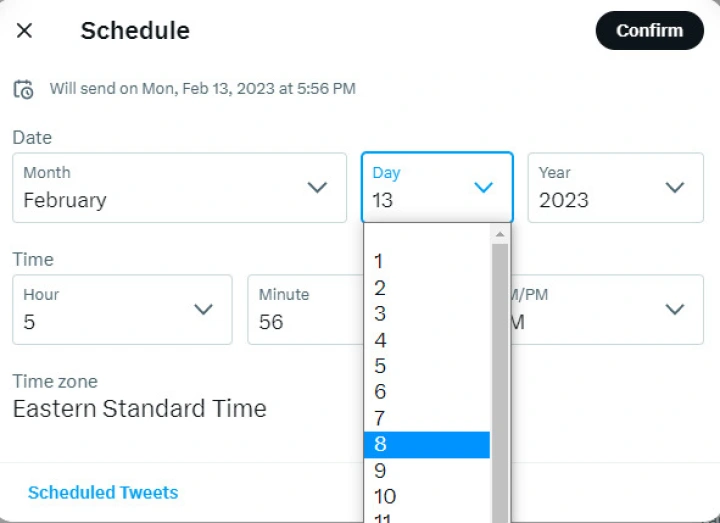Pick day 5 from the day list
The image size is (720, 523).
427,366
